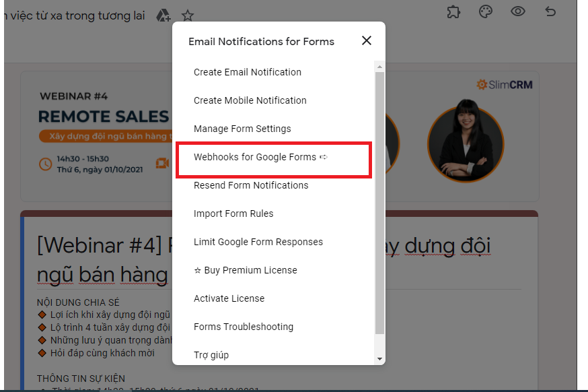
Task: Select Create Email Notification
Action: (248, 72)
